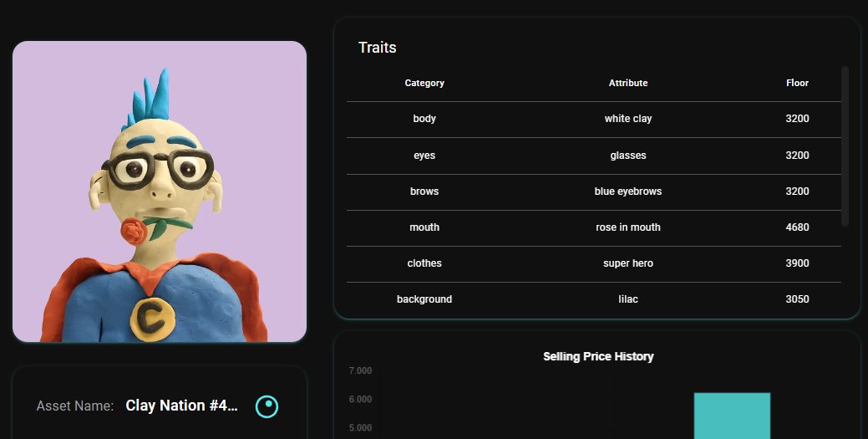Click the circular icon beside the asset name
This screenshot has height=439, width=868.
tap(266, 406)
